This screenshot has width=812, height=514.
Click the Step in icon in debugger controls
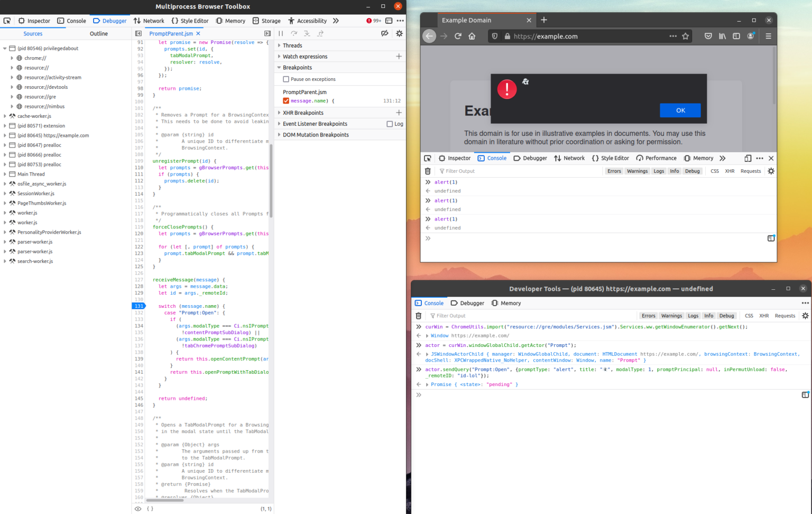click(x=307, y=33)
